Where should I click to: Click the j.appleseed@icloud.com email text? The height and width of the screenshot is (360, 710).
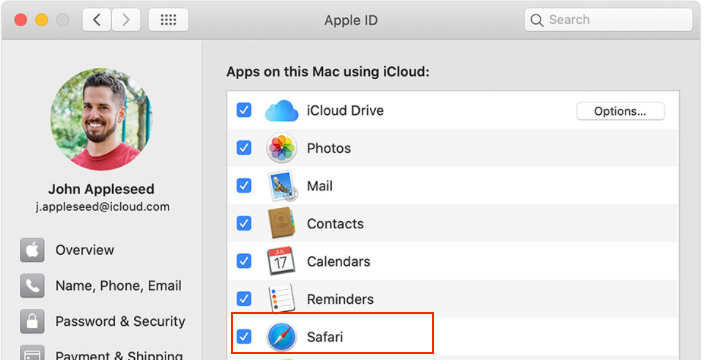tap(103, 207)
